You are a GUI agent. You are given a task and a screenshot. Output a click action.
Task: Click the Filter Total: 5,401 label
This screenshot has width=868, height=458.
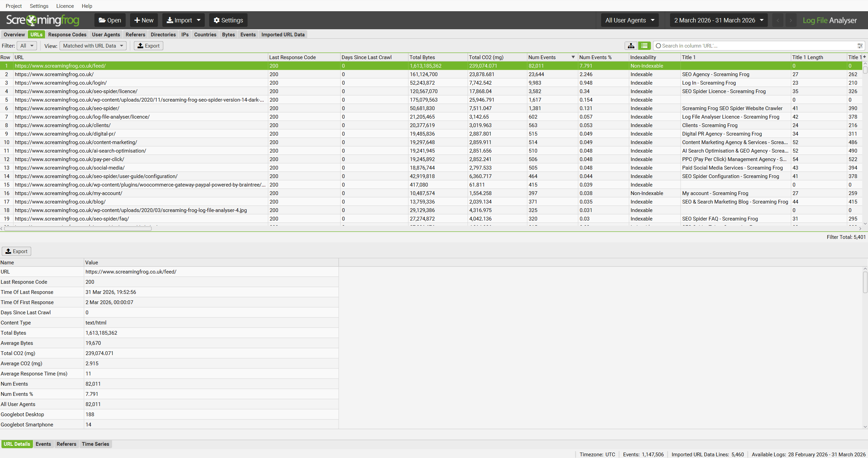click(846, 237)
